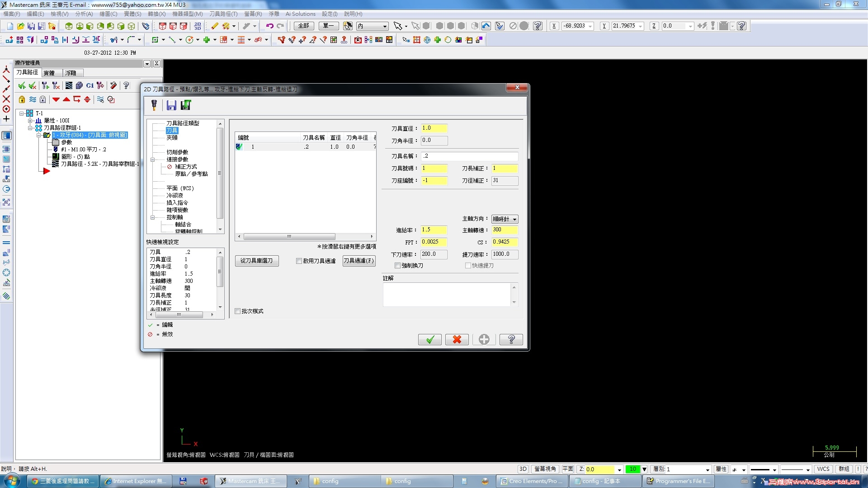Click the plus apply button in dialog
The image size is (868, 488).
point(484,339)
